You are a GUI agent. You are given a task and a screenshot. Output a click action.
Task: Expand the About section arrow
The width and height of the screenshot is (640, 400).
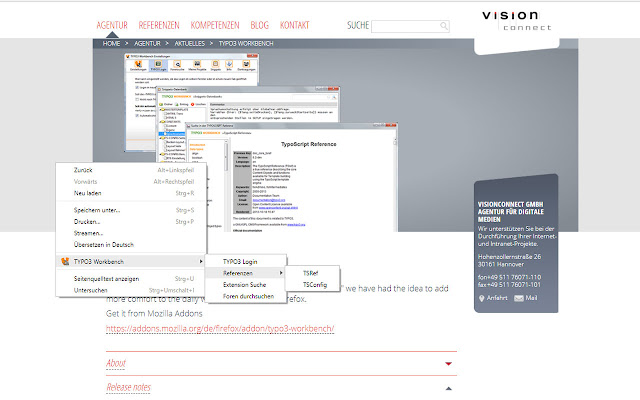448,364
